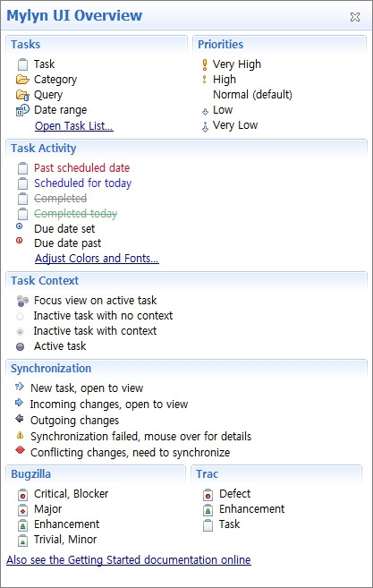This screenshot has height=588, width=373.
Task: Click the Trac Enhancement icon
Action: [x=208, y=510]
